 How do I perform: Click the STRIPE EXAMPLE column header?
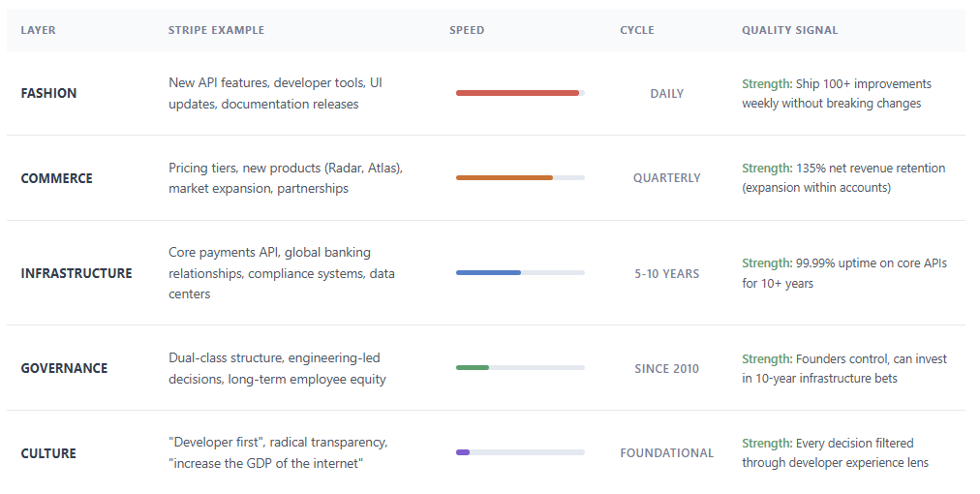[x=216, y=30]
